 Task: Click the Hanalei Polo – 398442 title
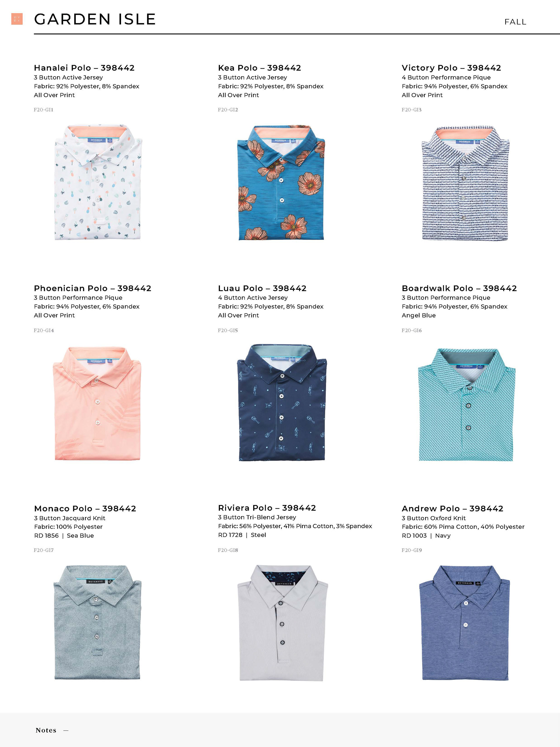point(84,68)
